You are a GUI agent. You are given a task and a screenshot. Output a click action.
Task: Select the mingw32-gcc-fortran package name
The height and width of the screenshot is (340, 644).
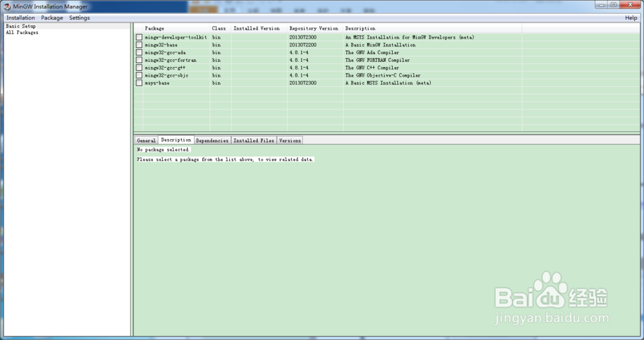point(171,60)
